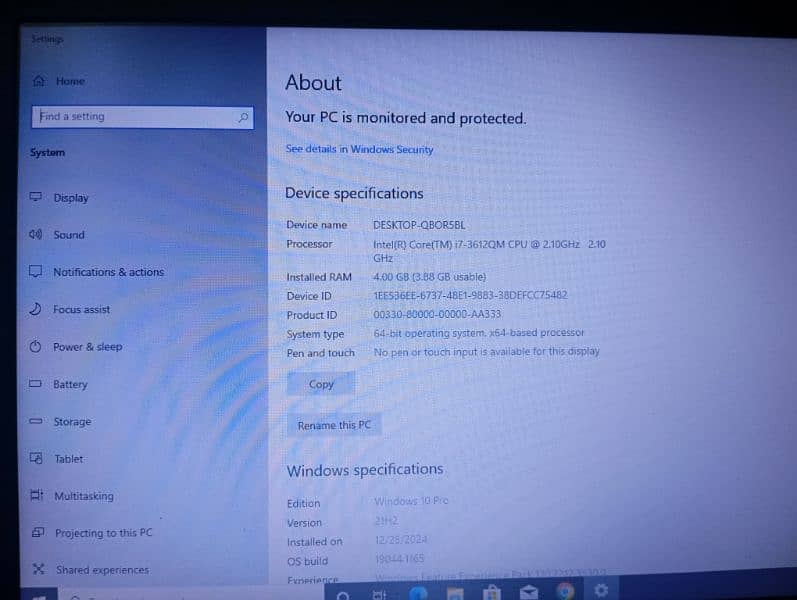
Task: Open Shared experiences settings
Action: point(102,570)
